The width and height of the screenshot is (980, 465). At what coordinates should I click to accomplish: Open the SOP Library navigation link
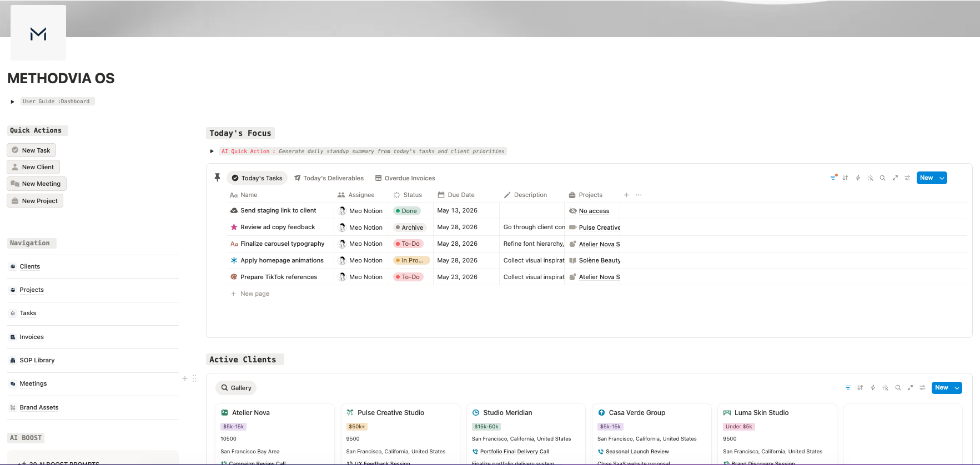[x=37, y=360]
